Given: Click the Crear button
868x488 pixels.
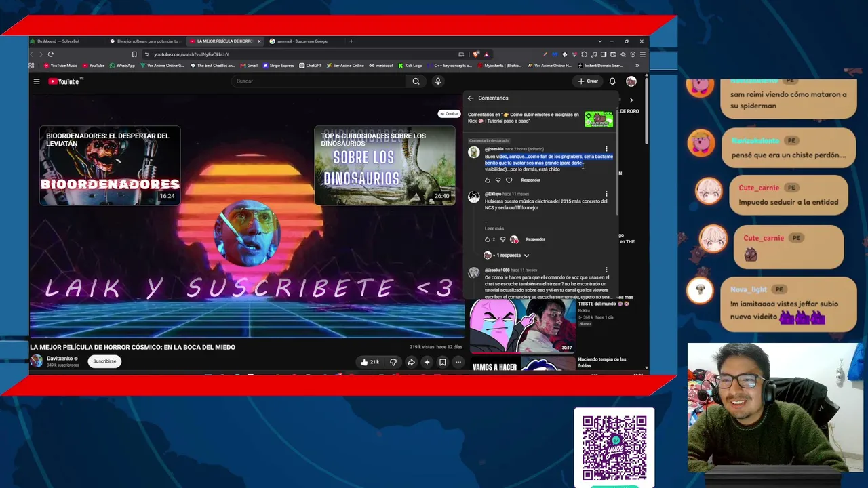Looking at the screenshot, I should tap(588, 81).
